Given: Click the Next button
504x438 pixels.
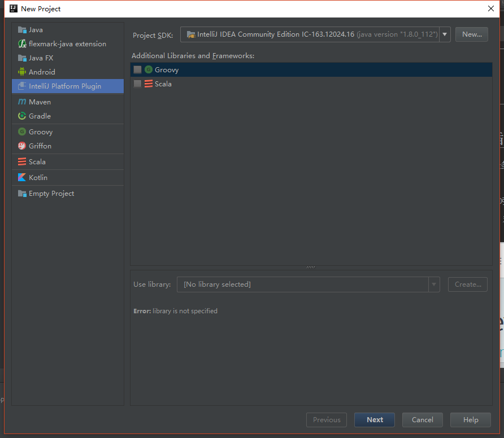Looking at the screenshot, I should tap(375, 420).
